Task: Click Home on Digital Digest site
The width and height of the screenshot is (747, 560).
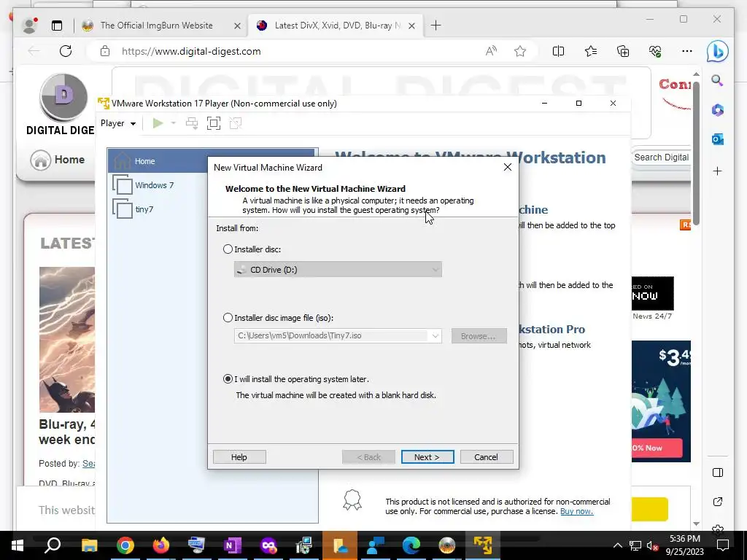Action: pos(58,160)
